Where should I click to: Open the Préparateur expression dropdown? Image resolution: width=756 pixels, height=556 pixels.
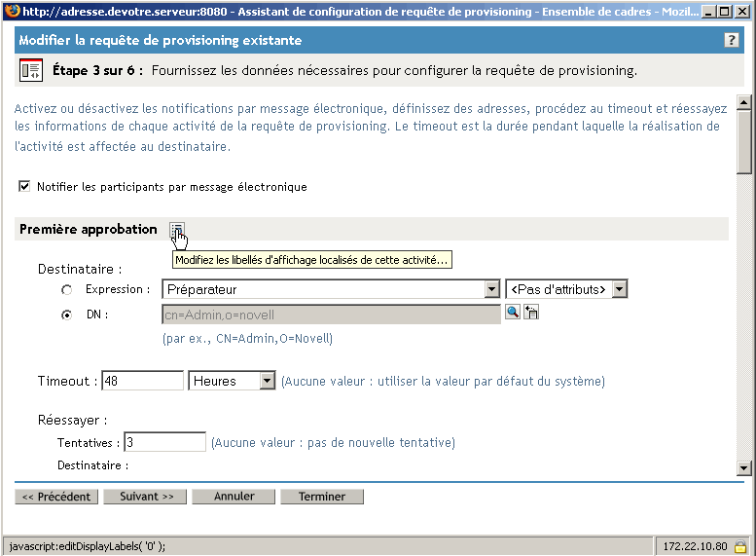click(491, 289)
